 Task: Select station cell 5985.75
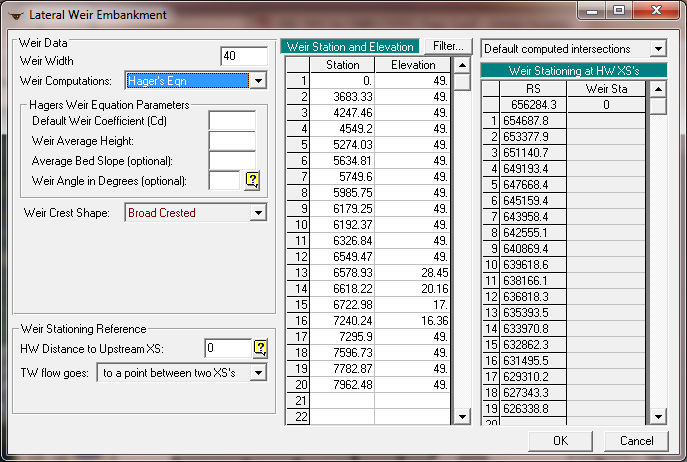342,193
